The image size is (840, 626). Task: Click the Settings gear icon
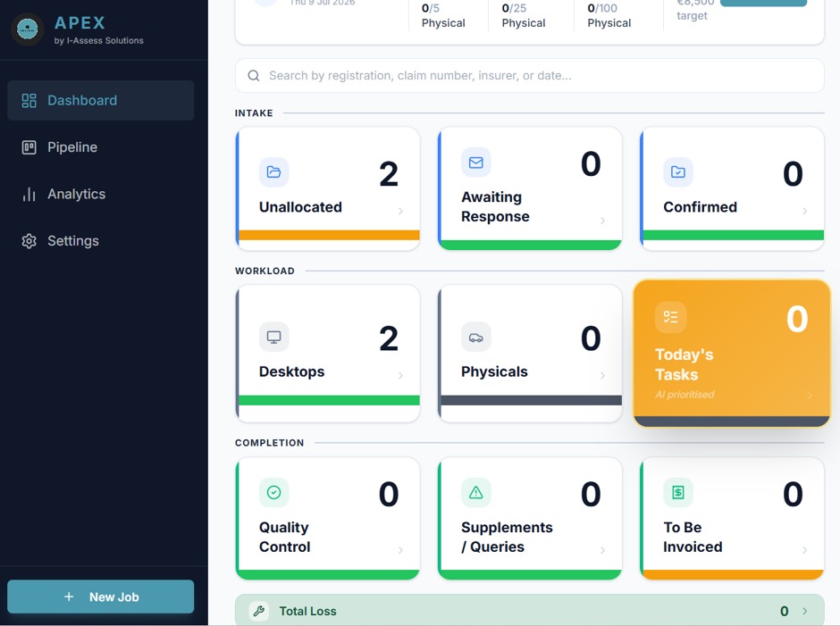click(x=29, y=241)
